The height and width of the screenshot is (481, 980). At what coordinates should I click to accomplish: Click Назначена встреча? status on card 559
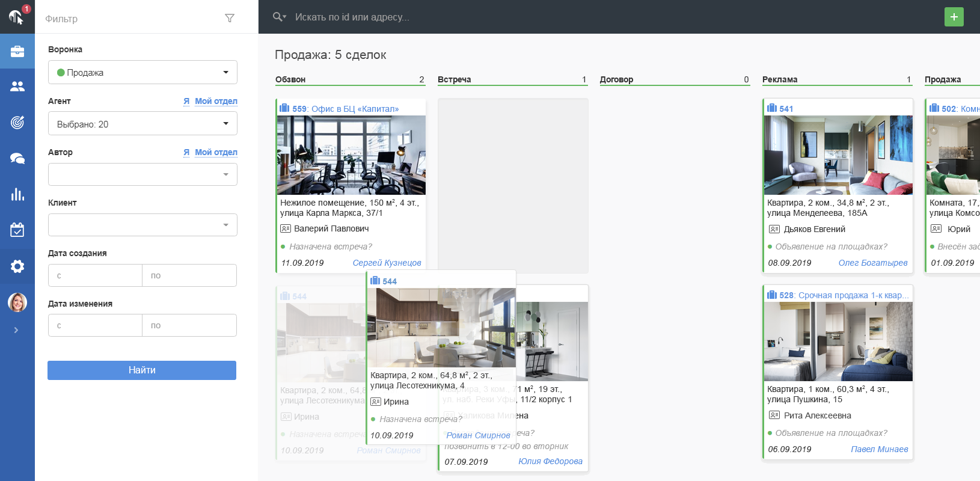(x=331, y=247)
